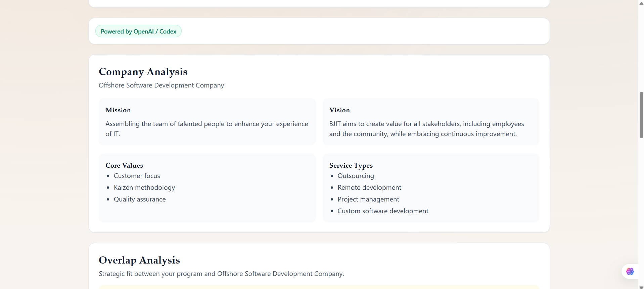Select the 'Company Analysis' heading
644x289 pixels.
pyautogui.click(x=143, y=72)
